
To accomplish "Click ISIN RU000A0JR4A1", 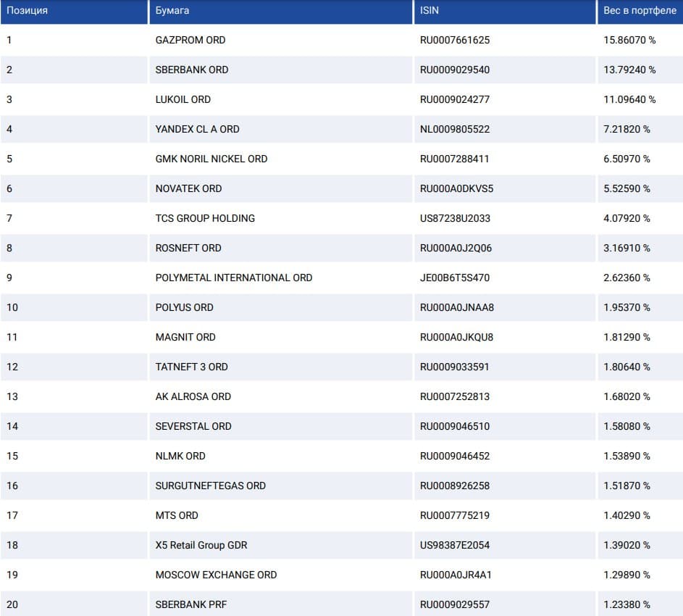I will click(x=456, y=575).
